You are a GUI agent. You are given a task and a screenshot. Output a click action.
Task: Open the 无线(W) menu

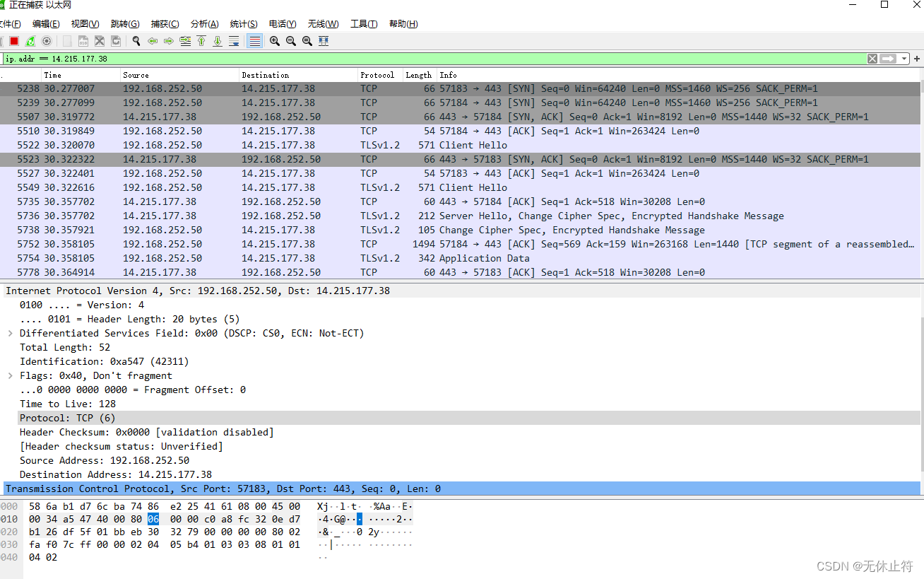(323, 24)
